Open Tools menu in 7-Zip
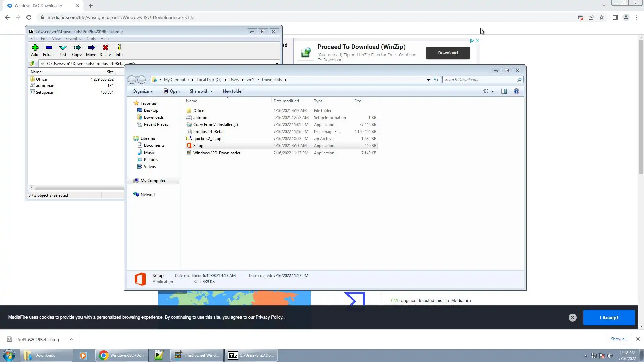 (91, 39)
